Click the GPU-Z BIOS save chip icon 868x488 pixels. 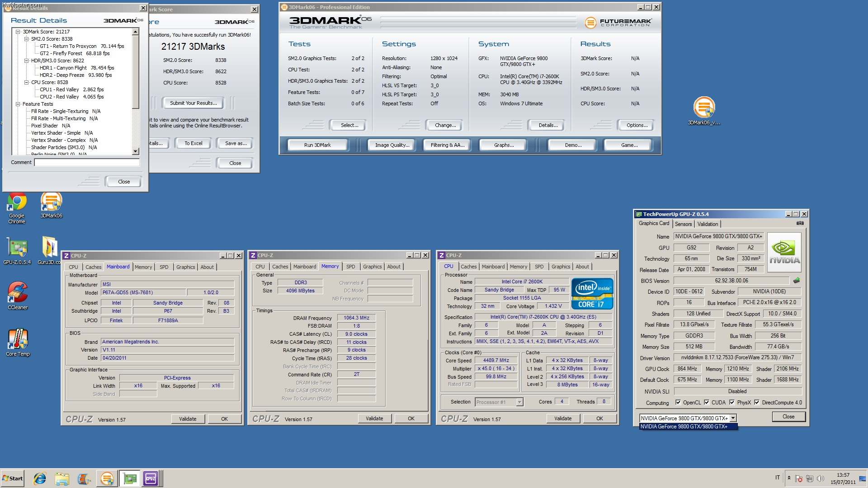797,281
